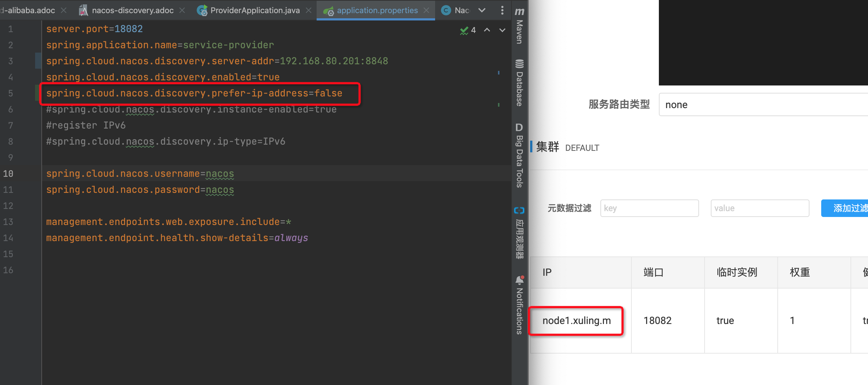Click the health.show-details=always line

point(177,238)
